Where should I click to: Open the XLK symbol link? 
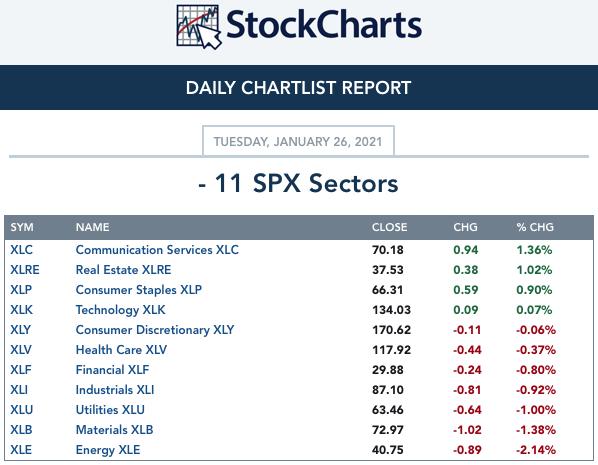(22, 310)
